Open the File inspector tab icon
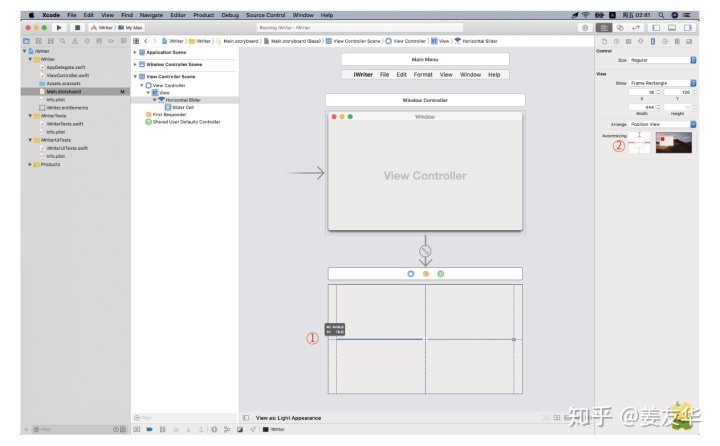This screenshot has height=446, width=720. click(x=604, y=41)
